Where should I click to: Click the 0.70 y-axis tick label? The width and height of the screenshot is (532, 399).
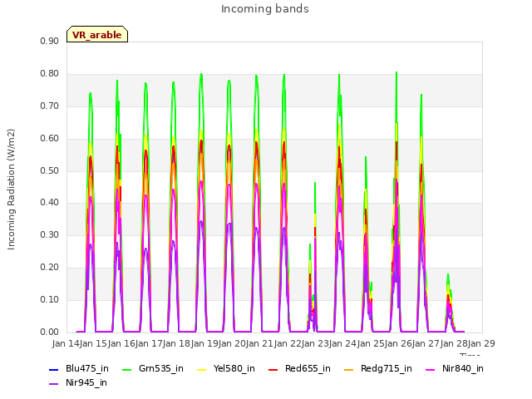(50, 106)
